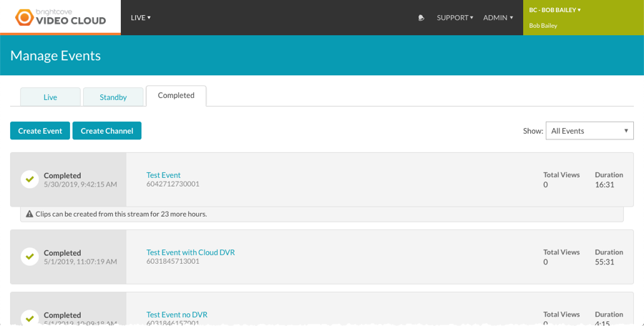Open the notifications bell icon
The height and width of the screenshot is (326, 644).
click(x=421, y=18)
